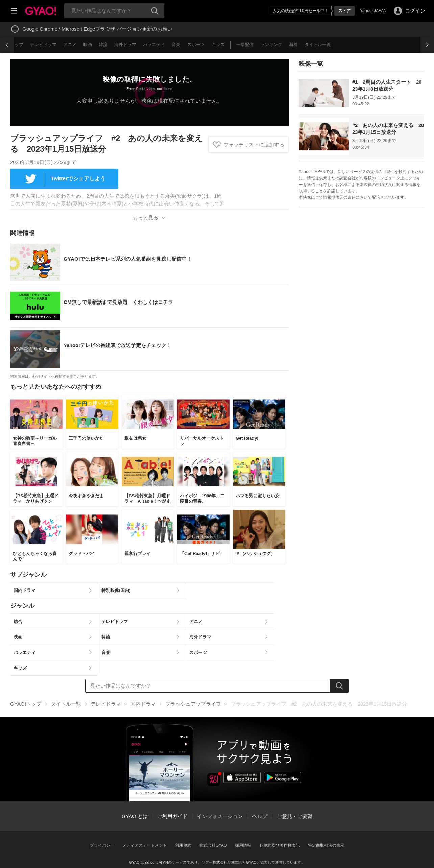The image size is (434, 868).
Task: Open 今夜すきやきだよ recommendation card
Action: click(92, 479)
